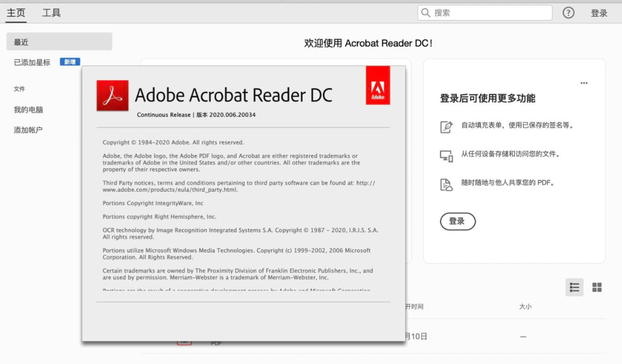The height and width of the screenshot is (364, 622).
Task: Click 随时随地与他人共享您的 PDF text
Action: 508,183
